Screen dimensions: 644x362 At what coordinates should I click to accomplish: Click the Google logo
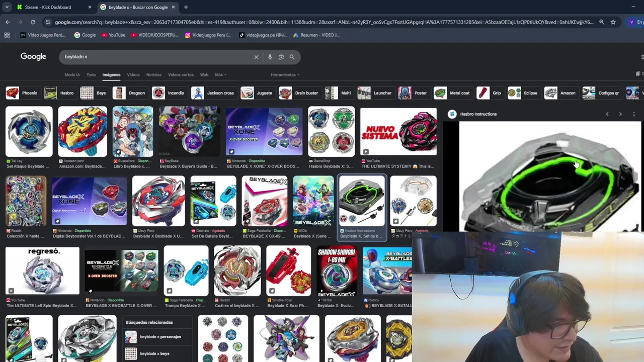click(33, 57)
